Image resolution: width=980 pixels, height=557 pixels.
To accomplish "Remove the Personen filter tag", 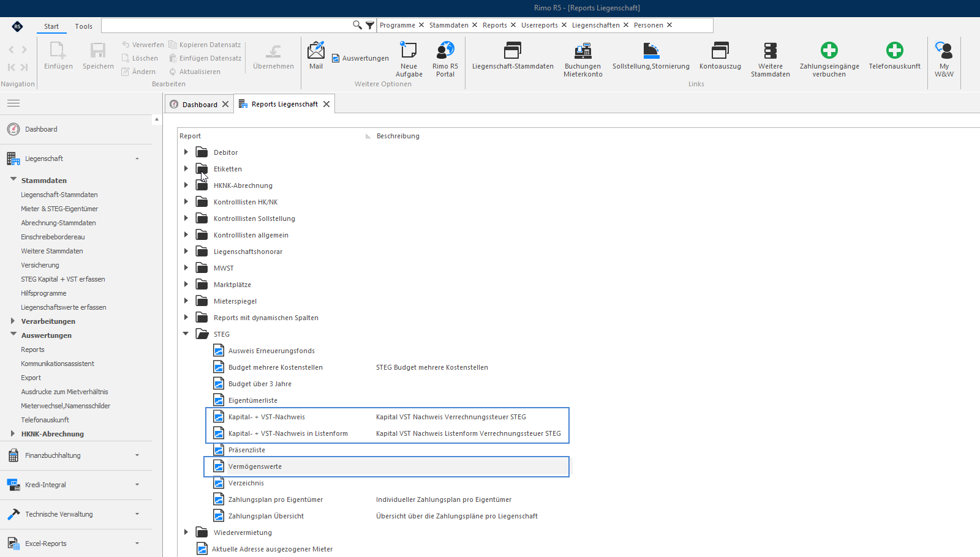I will (669, 25).
